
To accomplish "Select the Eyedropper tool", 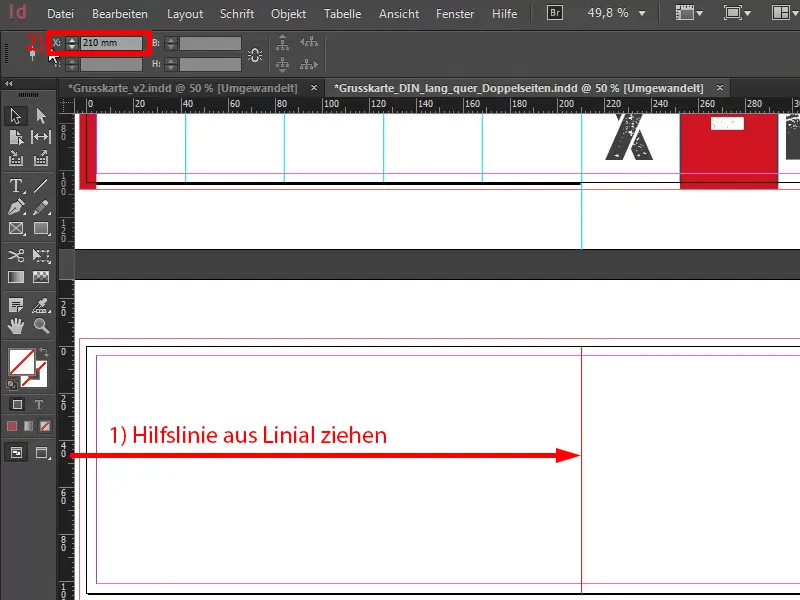I will [x=41, y=305].
